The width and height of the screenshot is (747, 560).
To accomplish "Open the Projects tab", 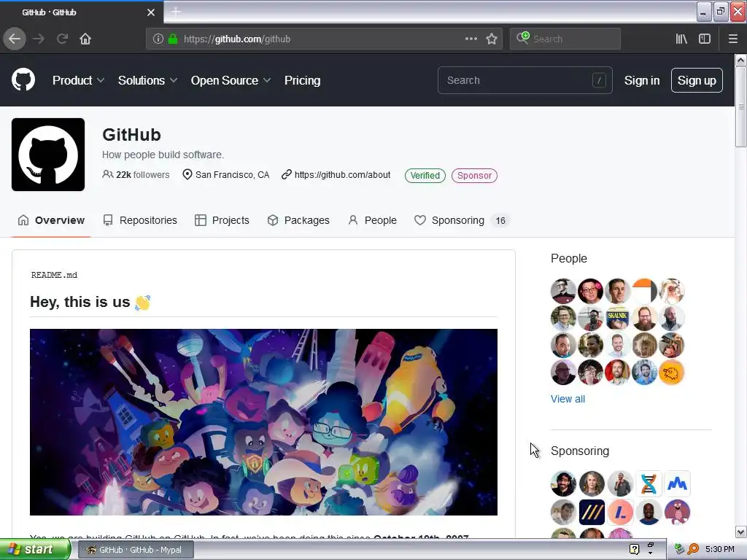I will click(x=222, y=220).
